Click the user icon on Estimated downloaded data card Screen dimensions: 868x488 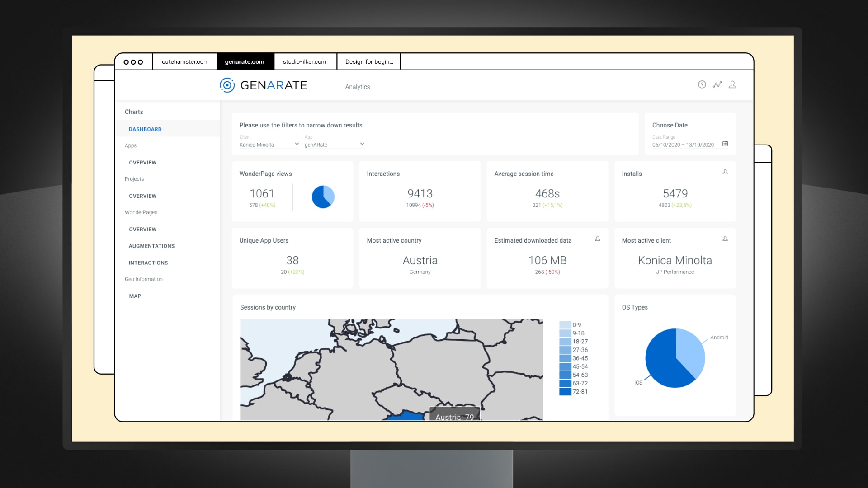tap(598, 239)
